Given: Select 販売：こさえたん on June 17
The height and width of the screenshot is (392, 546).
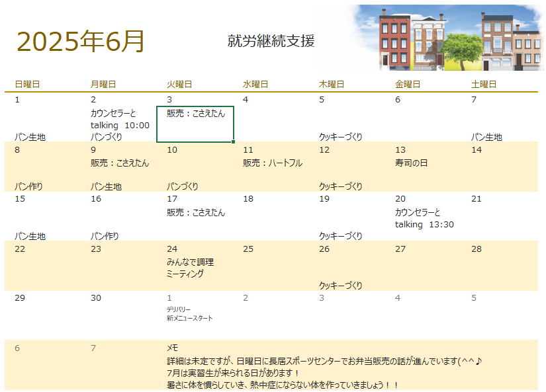Looking at the screenshot, I should (x=196, y=212).
